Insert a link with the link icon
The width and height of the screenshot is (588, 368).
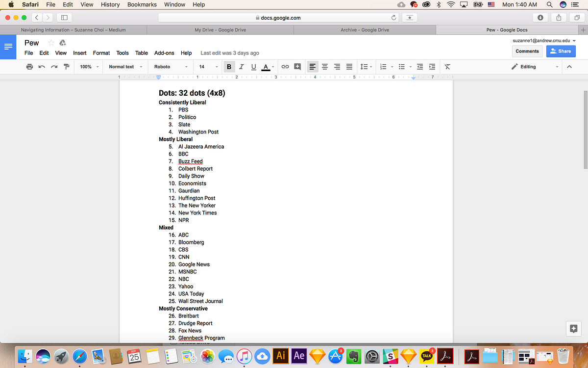coord(285,67)
